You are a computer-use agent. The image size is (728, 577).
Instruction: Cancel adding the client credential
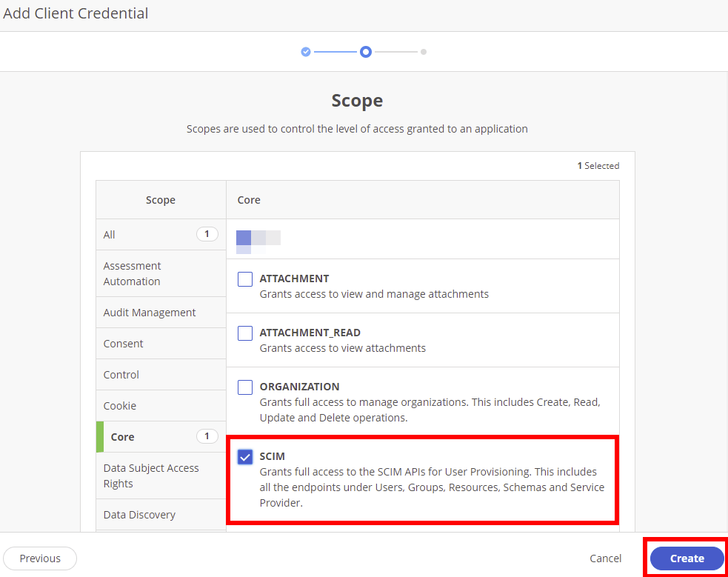coord(605,558)
